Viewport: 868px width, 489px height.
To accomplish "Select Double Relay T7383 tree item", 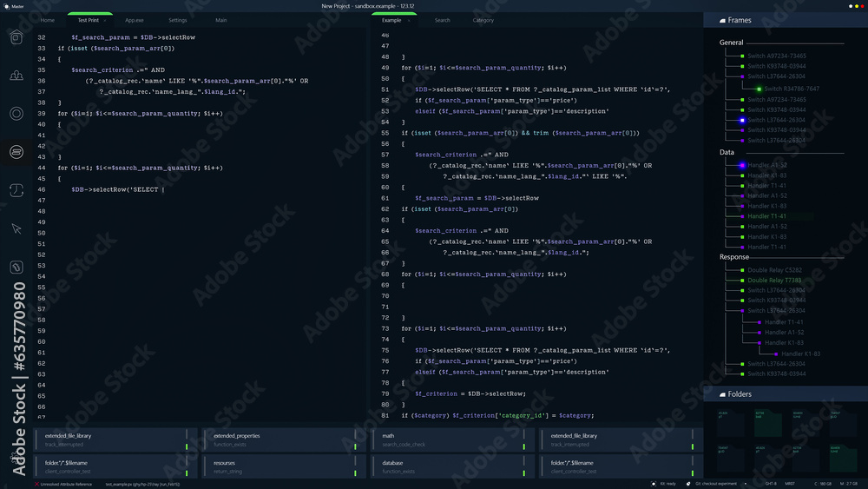I will pyautogui.click(x=774, y=281).
